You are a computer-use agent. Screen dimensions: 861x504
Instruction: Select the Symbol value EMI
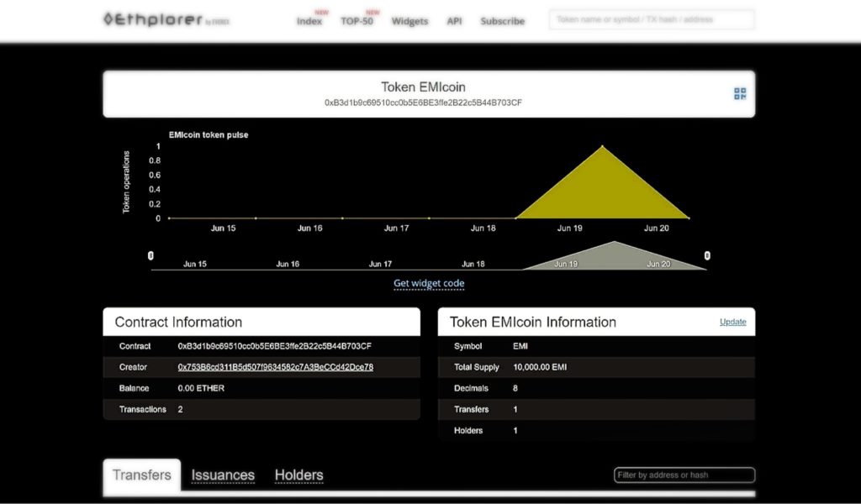pyautogui.click(x=520, y=346)
